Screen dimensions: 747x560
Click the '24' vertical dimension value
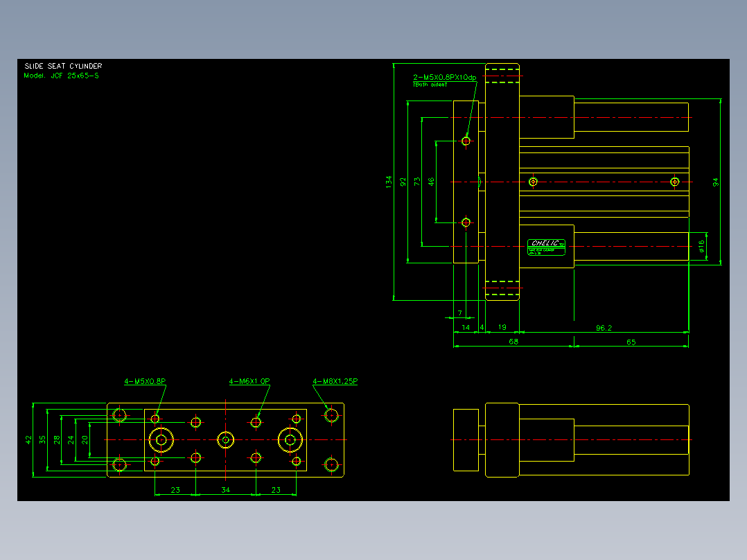point(71,440)
